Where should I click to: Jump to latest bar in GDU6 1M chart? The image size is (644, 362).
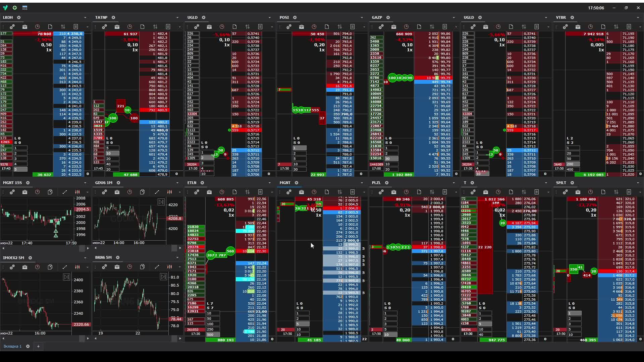click(161, 202)
